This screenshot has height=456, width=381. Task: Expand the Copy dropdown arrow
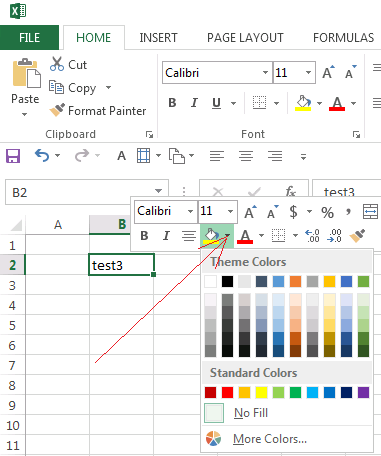click(x=108, y=88)
